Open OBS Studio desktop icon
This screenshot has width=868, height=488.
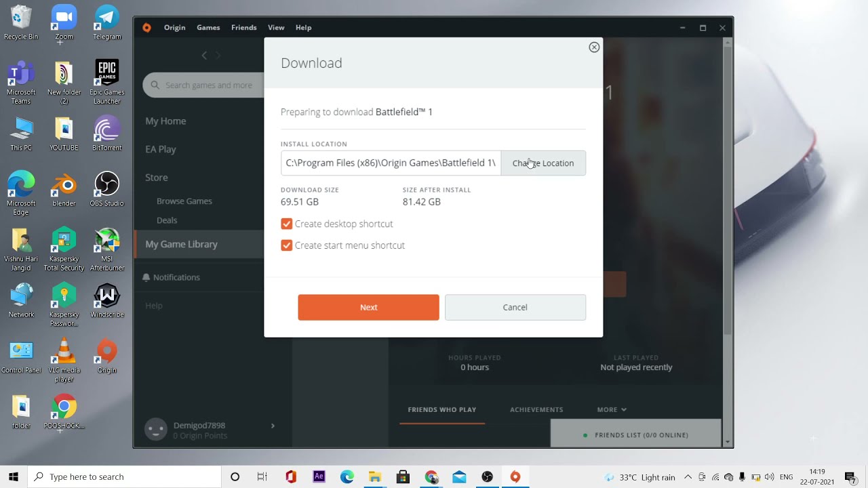click(x=106, y=189)
